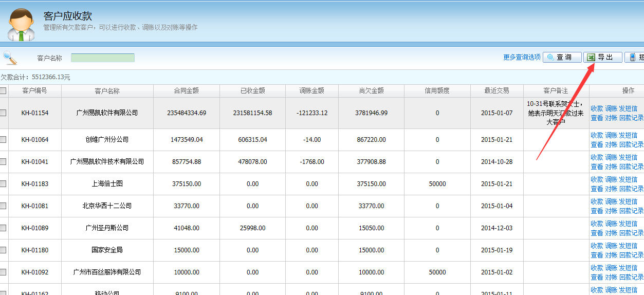Select the checkbox for KH-01183 上海倍士图
644x295 pixels.
(x=3, y=184)
